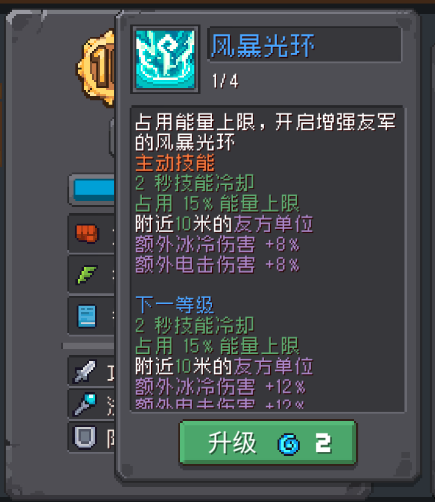The width and height of the screenshot is (435, 502).
Task: Click the Storm Aura skill icon
Action: tap(165, 59)
